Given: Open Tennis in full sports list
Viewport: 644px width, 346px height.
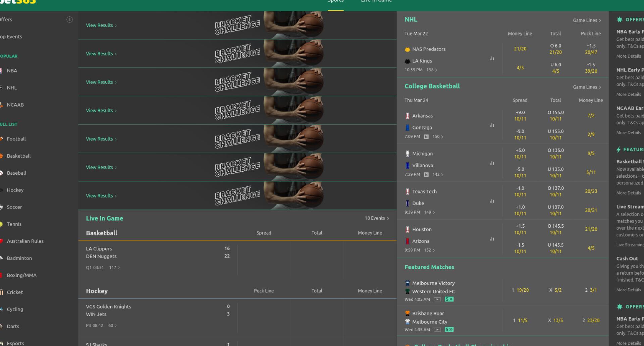Looking at the screenshot, I should tap(14, 224).
